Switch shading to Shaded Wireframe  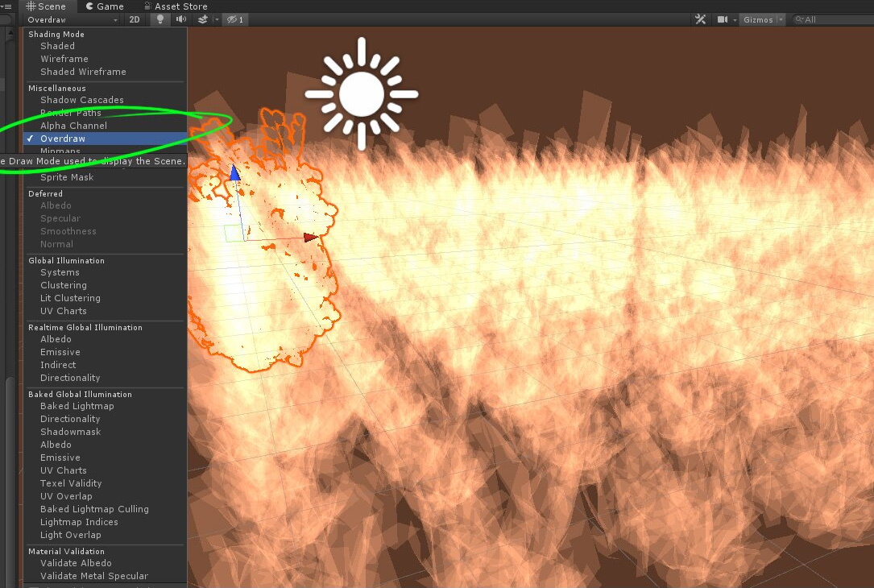point(82,71)
